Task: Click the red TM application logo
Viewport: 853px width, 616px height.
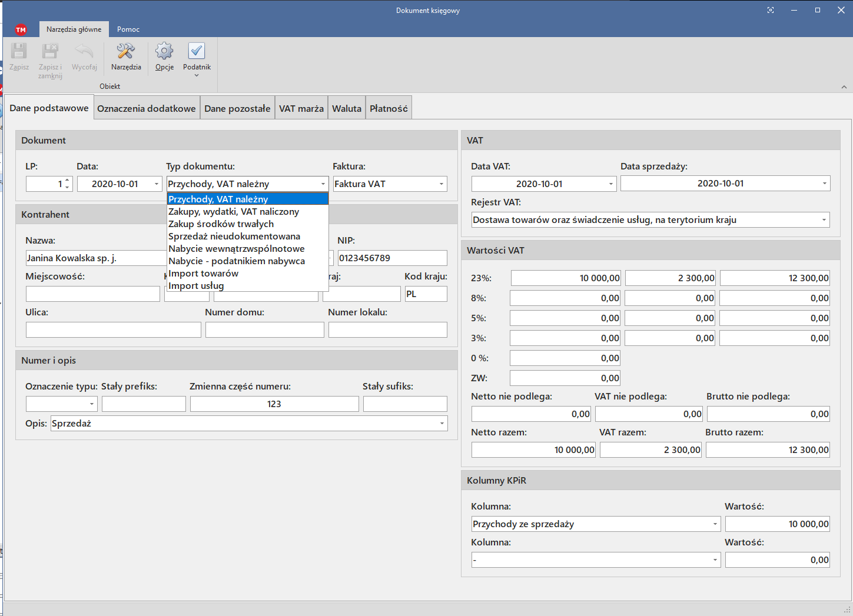Action: 21,29
